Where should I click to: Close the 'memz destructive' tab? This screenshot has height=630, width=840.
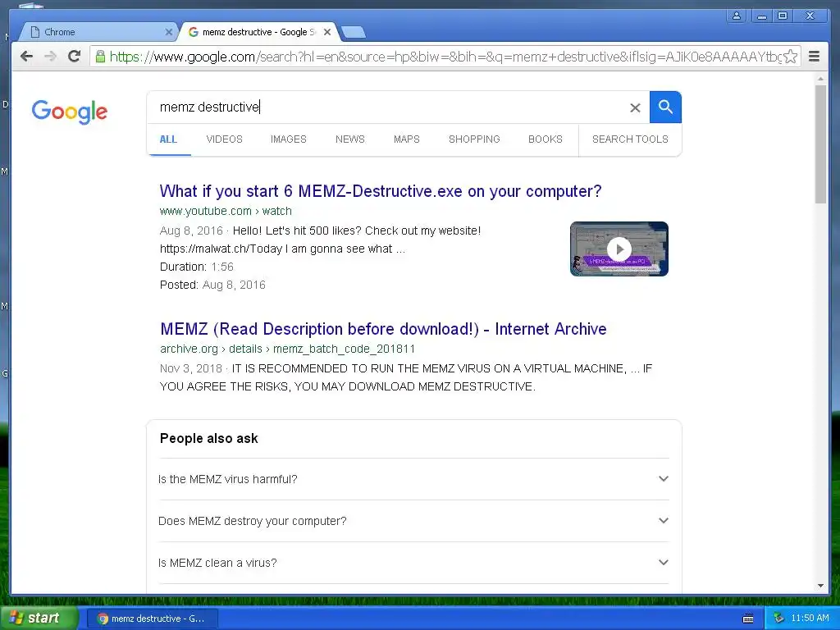click(327, 32)
